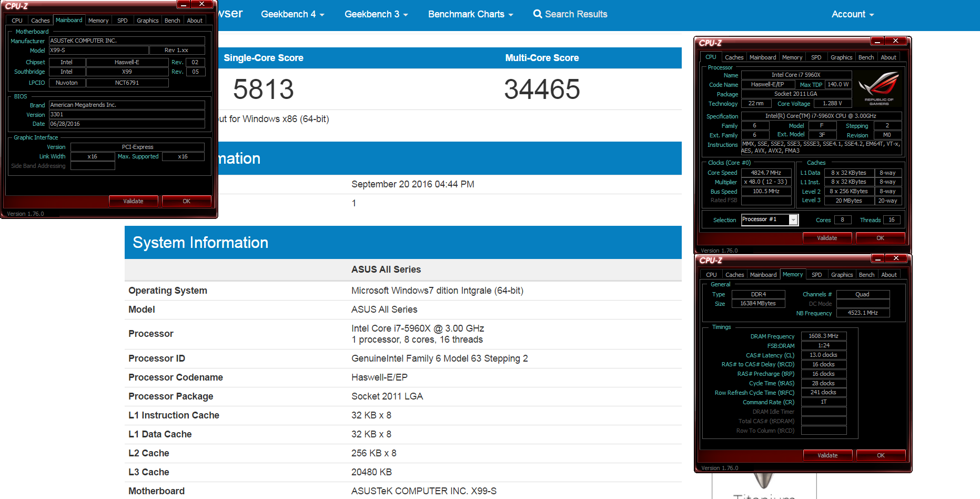Viewport: 980px width, 499px height.
Task: Click OK in Mainboard CPU-Z window
Action: [186, 201]
